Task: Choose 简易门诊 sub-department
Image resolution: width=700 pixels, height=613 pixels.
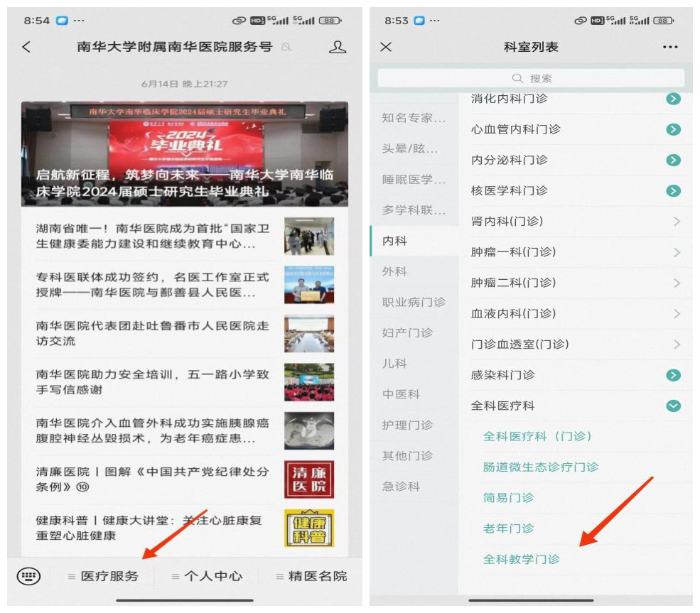Action: 509,498
